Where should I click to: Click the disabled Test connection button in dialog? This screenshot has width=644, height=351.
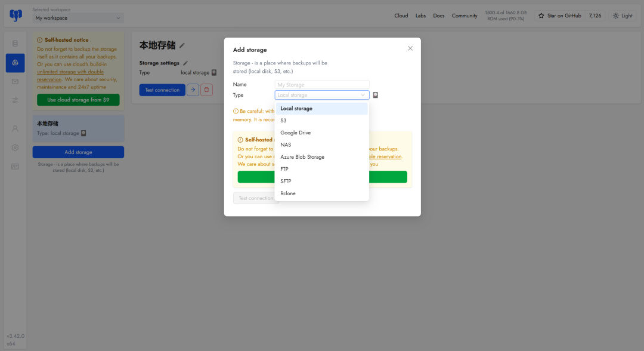[255, 198]
